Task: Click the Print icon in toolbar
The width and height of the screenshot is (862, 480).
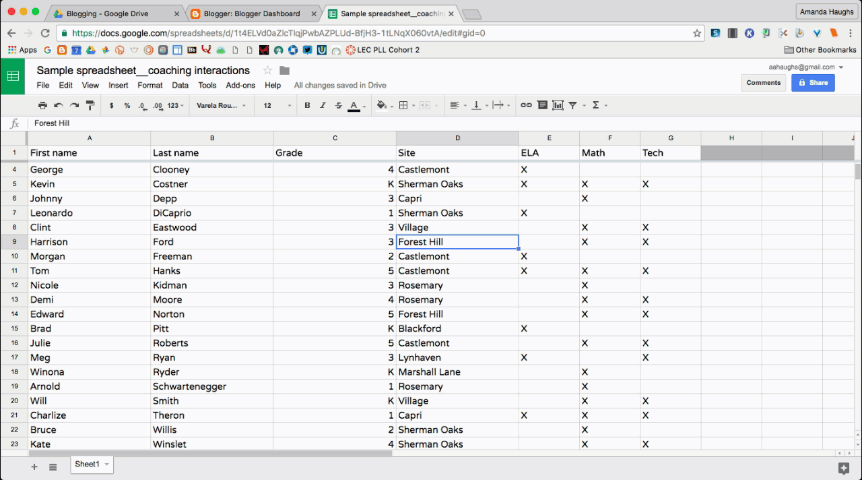Action: [42, 105]
